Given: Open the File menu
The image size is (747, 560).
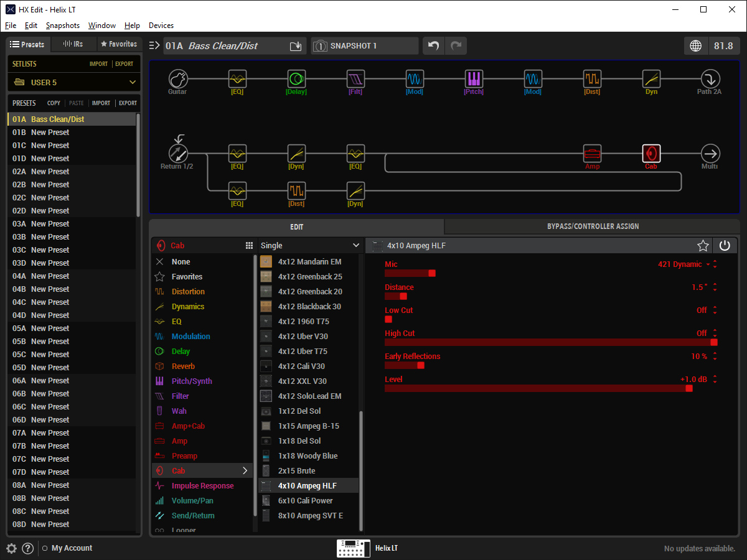Looking at the screenshot, I should (11, 26).
